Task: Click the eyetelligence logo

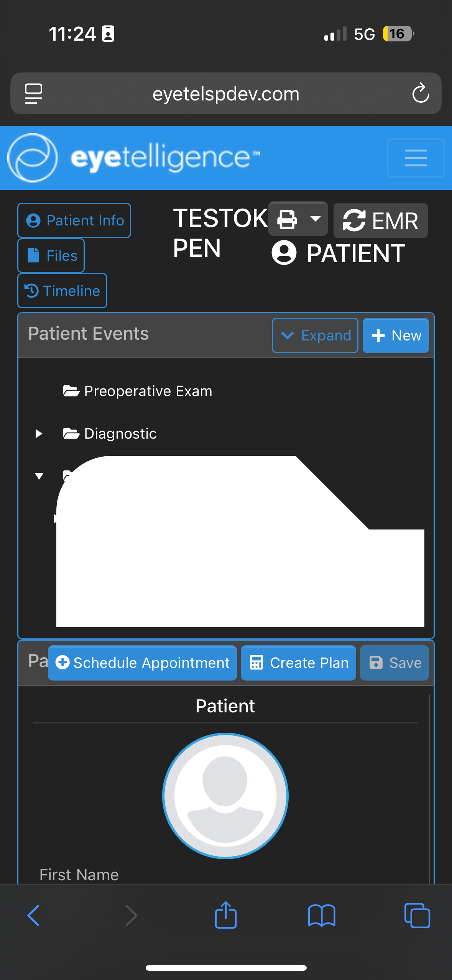Action: pos(134,158)
